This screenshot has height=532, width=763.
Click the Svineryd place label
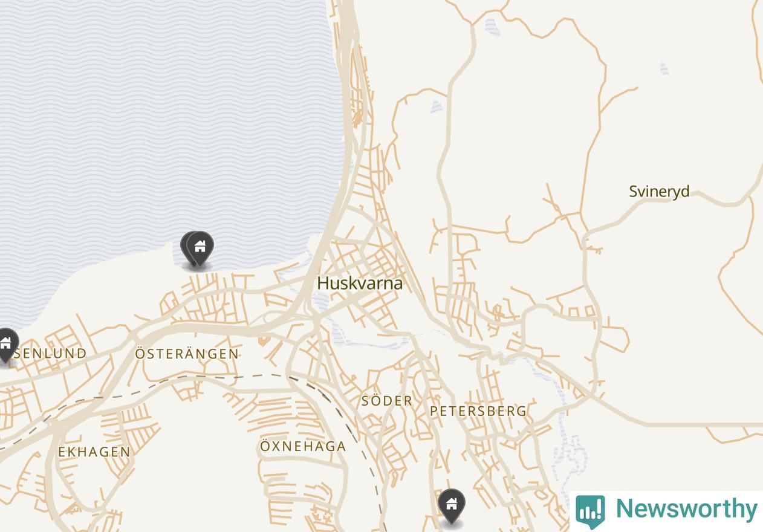[x=659, y=192]
